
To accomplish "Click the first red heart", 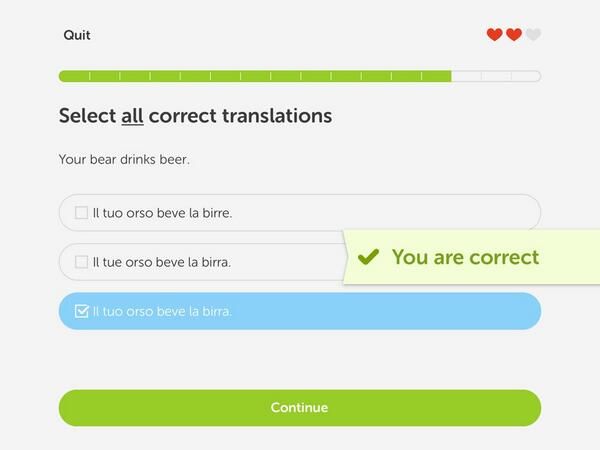I will 494,35.
